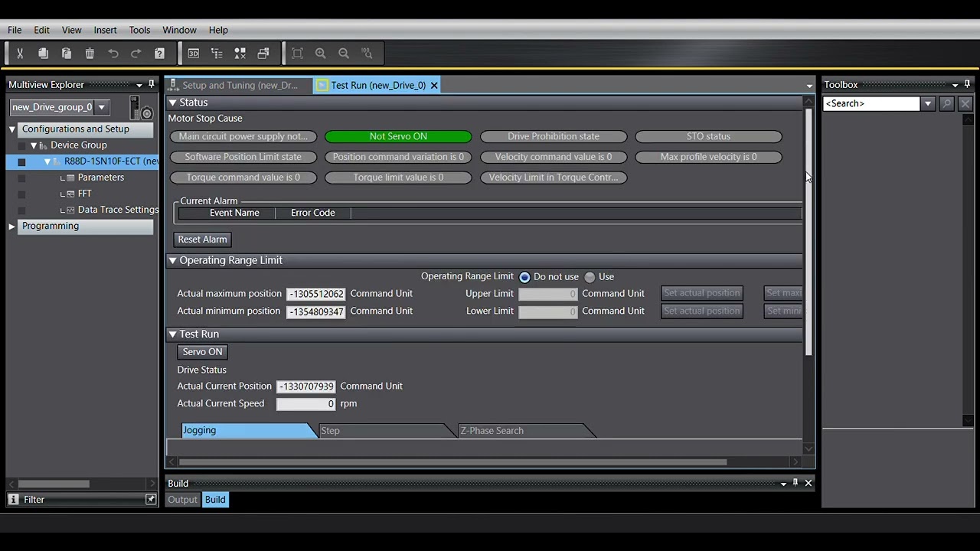Open the Toolbox search dropdown arrow
Image resolution: width=980 pixels, height=551 pixels.
928,103
